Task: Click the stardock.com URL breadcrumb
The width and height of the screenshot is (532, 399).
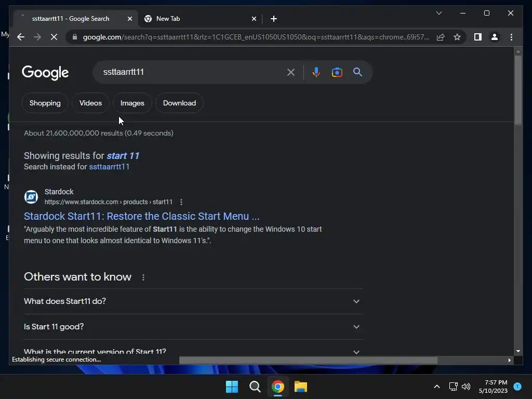Action: tap(109, 202)
